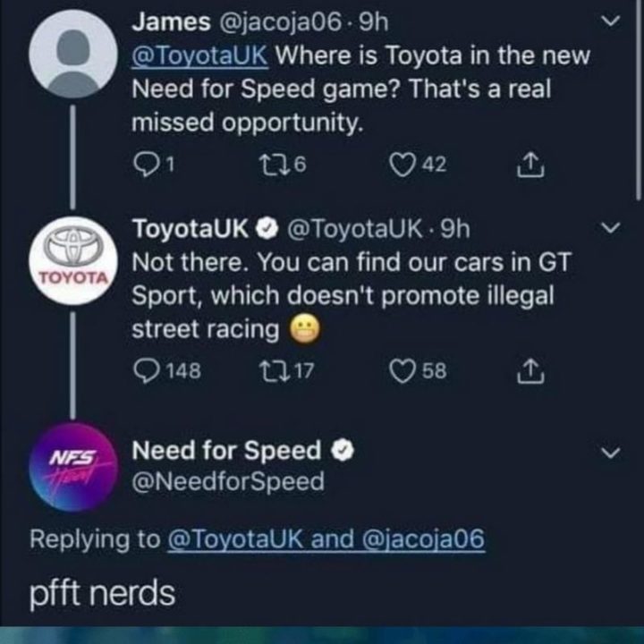
Task: Open the Need for Speed display name
Action: [x=225, y=451]
